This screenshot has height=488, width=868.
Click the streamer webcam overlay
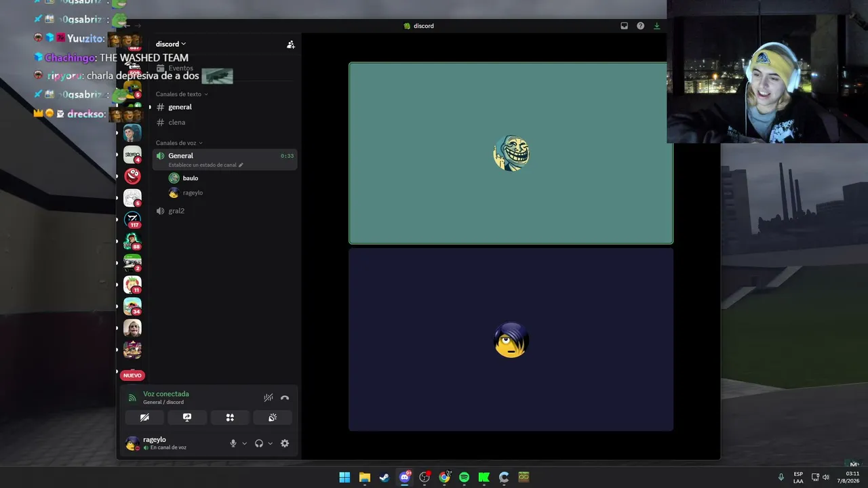tap(767, 71)
